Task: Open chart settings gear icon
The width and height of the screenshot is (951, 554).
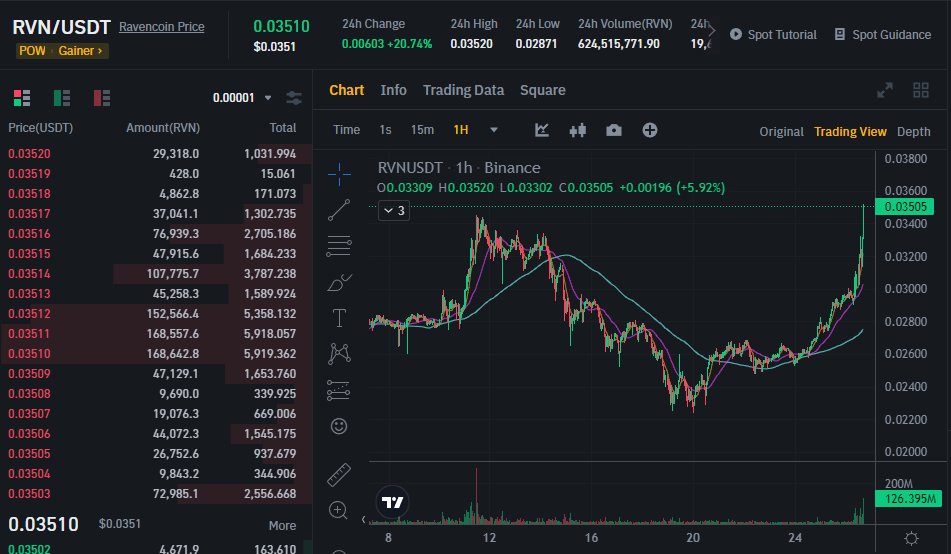Action: (911, 538)
